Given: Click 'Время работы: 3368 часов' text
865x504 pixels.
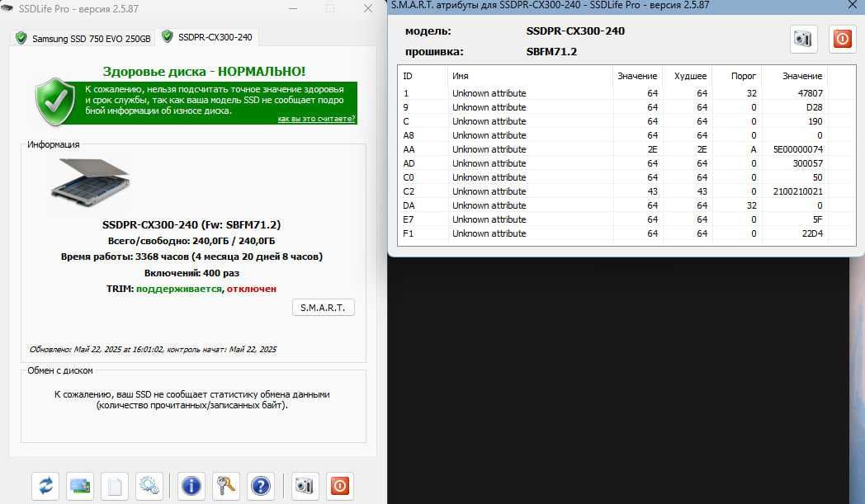Looking at the screenshot, I should coord(125,257).
